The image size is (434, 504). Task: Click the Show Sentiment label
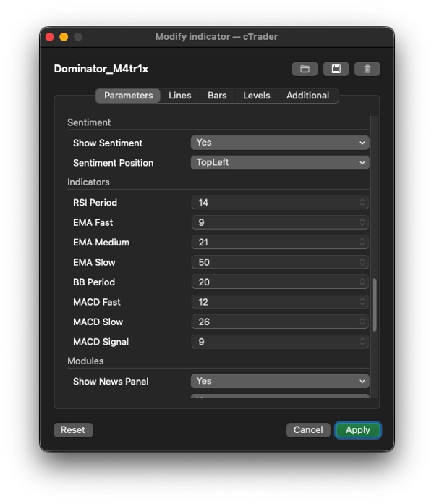(108, 143)
